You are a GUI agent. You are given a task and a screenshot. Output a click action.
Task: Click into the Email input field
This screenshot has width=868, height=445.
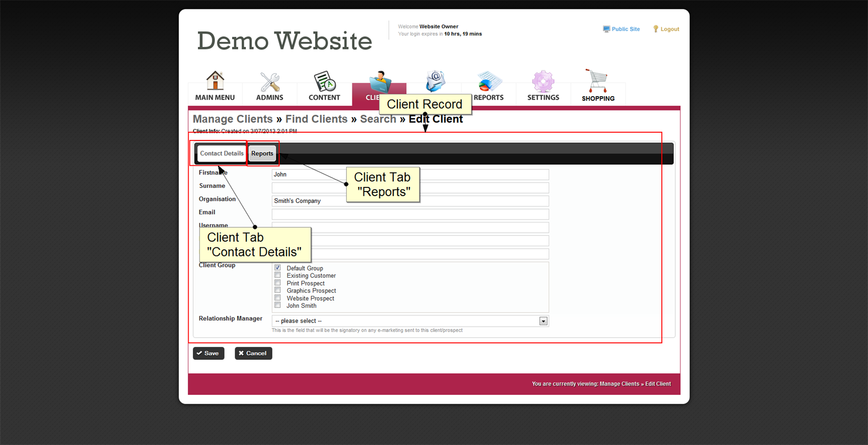click(410, 214)
